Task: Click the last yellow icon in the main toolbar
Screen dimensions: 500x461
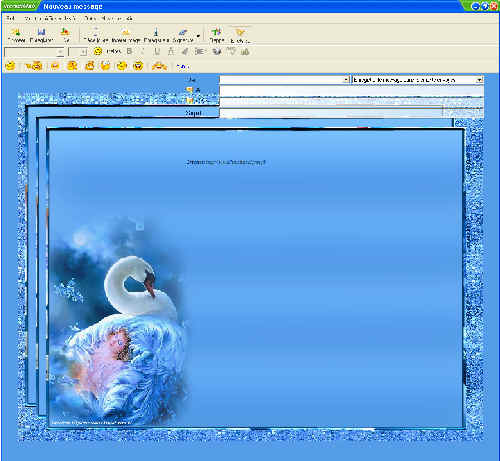Action: 240,32
